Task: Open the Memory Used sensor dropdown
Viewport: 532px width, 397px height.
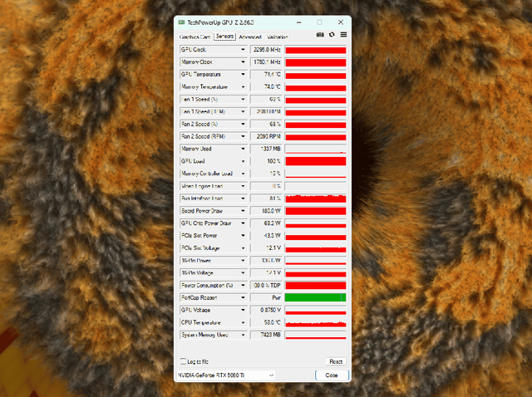Action: click(x=243, y=149)
